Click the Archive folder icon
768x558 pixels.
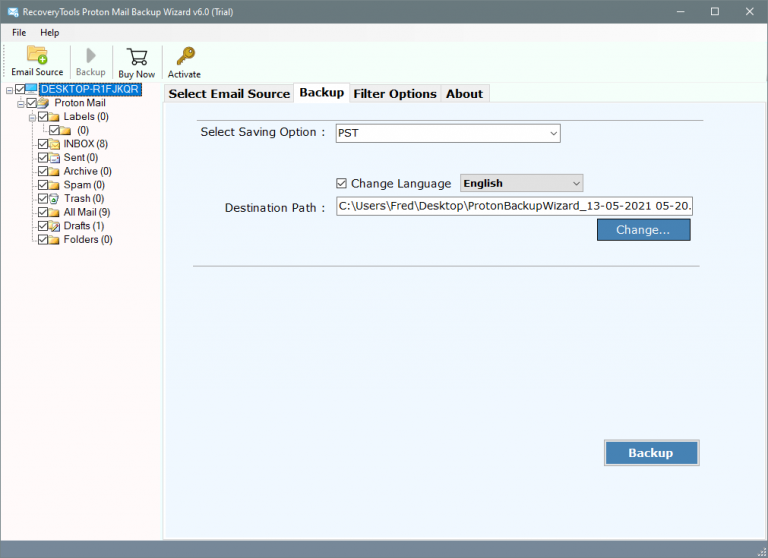54,171
